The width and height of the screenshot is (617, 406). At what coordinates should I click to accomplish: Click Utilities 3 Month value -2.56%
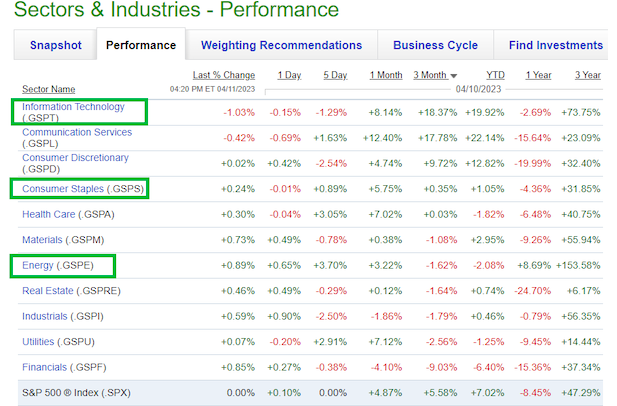point(441,342)
